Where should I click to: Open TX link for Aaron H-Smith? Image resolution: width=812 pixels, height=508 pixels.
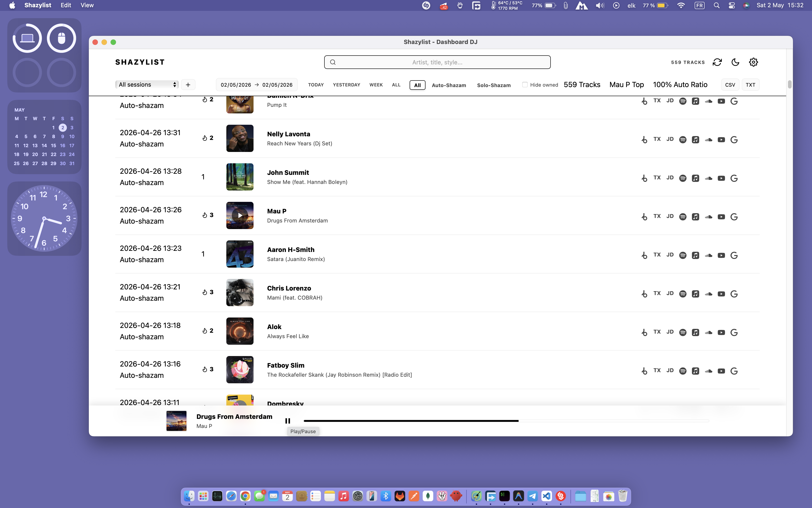[x=657, y=255]
